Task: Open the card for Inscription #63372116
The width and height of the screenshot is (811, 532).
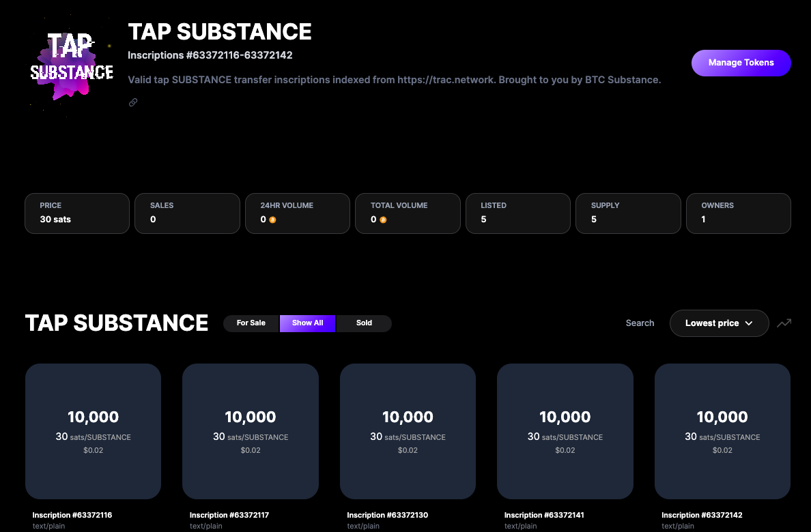Action: pos(93,431)
